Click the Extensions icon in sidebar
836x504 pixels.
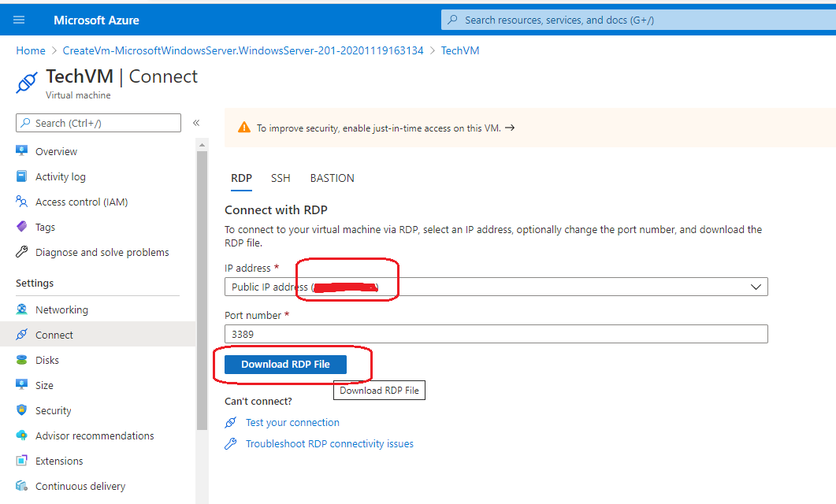click(x=21, y=461)
